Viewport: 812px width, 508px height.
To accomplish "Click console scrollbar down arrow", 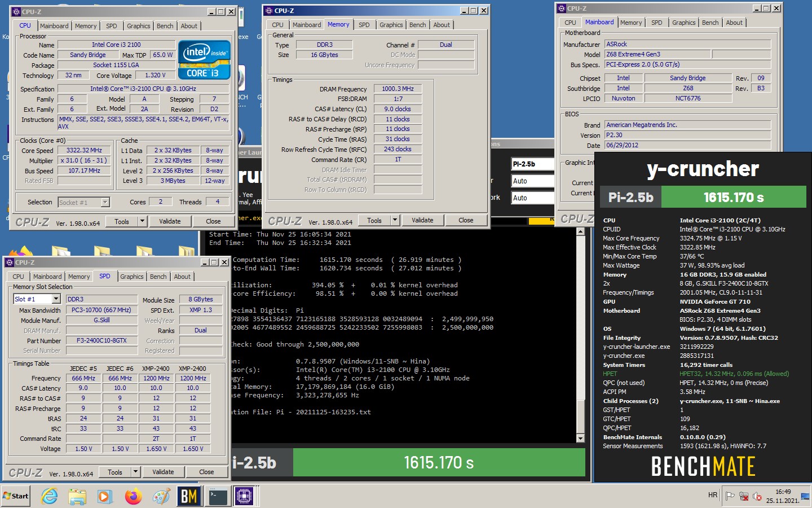I will click(580, 439).
